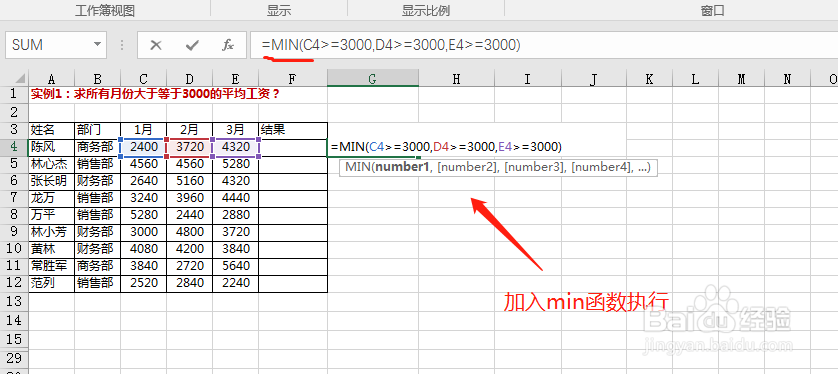The image size is (838, 374).
Task: Click the 工作簿视图 ribbon group label
Action: tap(104, 10)
